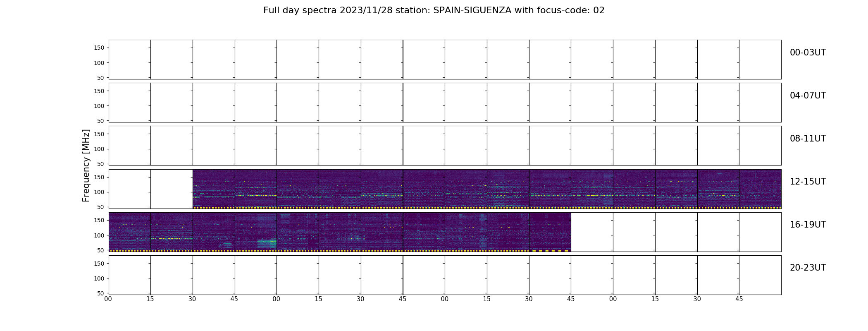
Task: Select the 12-15UT row label
Action: [808, 182]
